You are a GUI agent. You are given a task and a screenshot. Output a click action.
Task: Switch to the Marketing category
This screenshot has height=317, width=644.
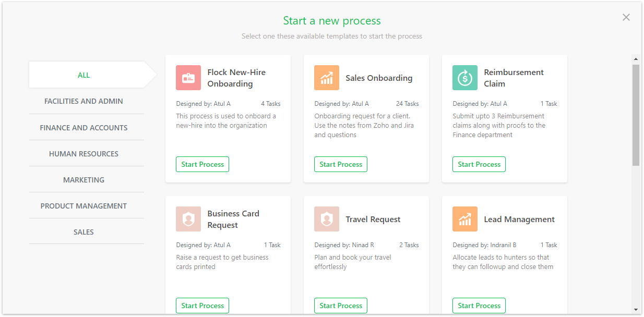(87, 179)
